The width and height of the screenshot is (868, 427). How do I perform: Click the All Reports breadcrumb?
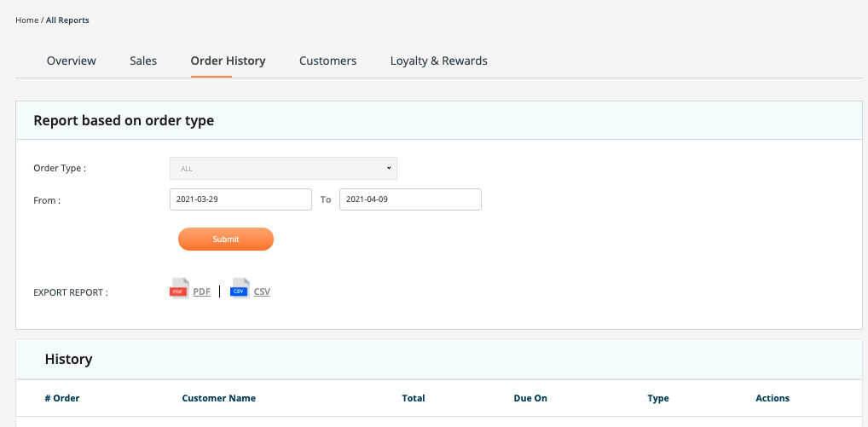tap(67, 20)
